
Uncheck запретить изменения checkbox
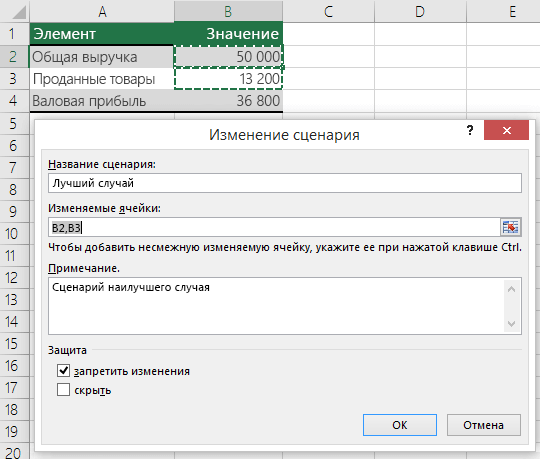coord(63,371)
